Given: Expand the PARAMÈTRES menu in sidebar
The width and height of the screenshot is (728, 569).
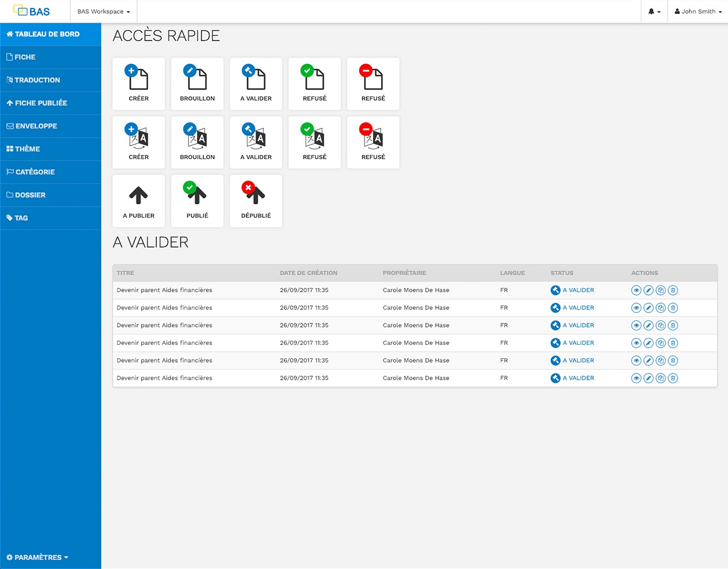Looking at the screenshot, I should (37, 557).
